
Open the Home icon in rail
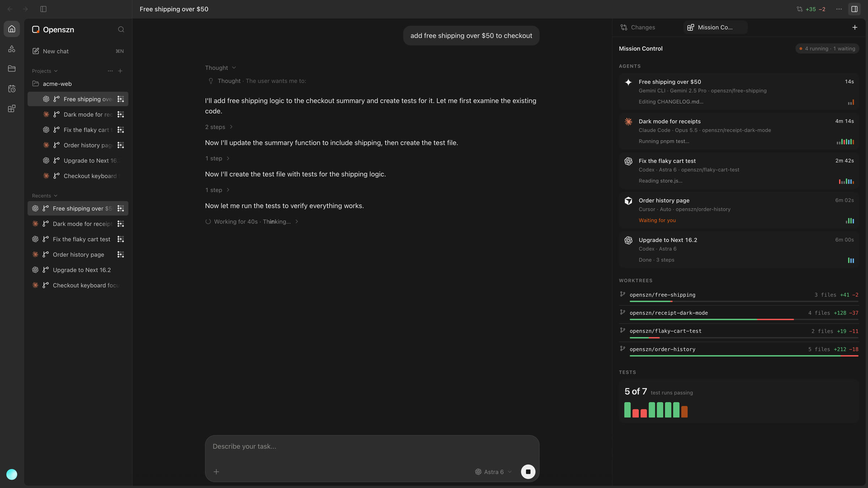(x=12, y=29)
